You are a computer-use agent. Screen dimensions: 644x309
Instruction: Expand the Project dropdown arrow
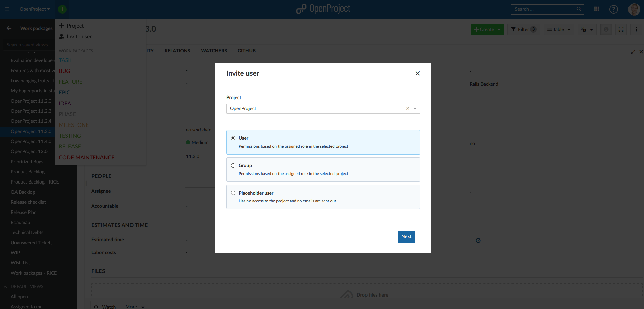[x=415, y=108]
